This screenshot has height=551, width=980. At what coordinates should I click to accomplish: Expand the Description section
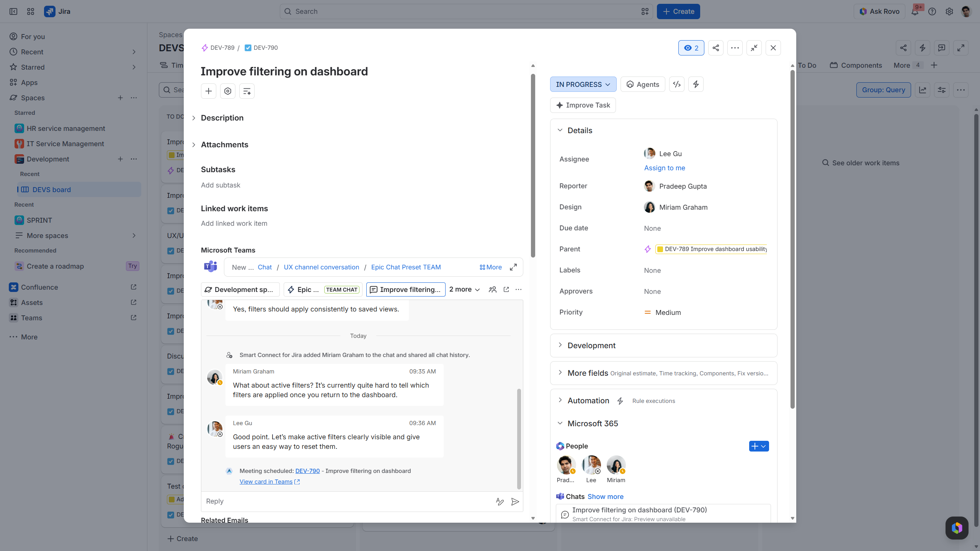click(x=194, y=118)
